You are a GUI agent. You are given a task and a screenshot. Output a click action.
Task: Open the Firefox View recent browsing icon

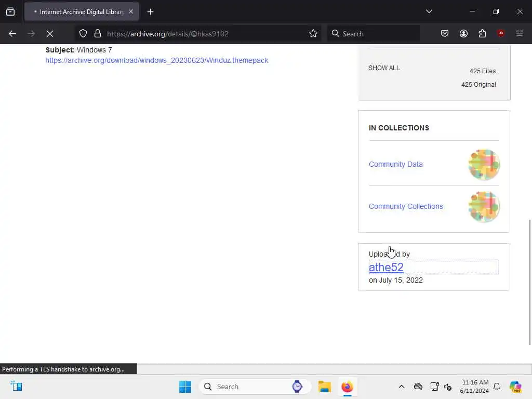point(10,11)
